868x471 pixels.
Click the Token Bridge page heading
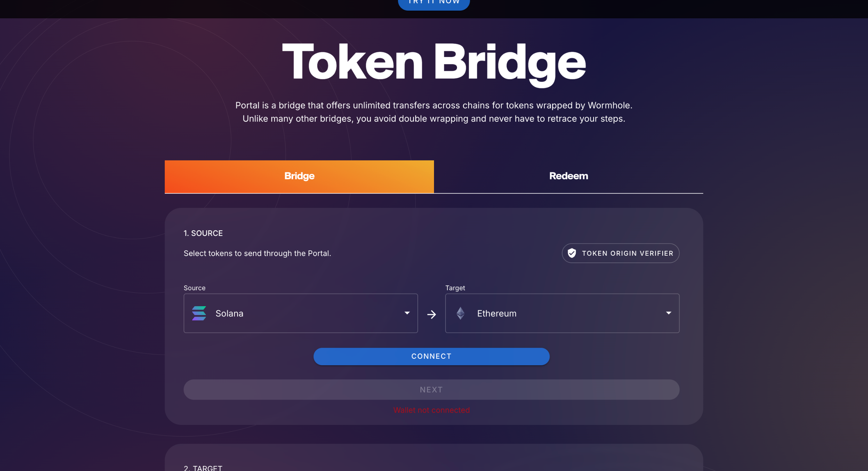434,63
